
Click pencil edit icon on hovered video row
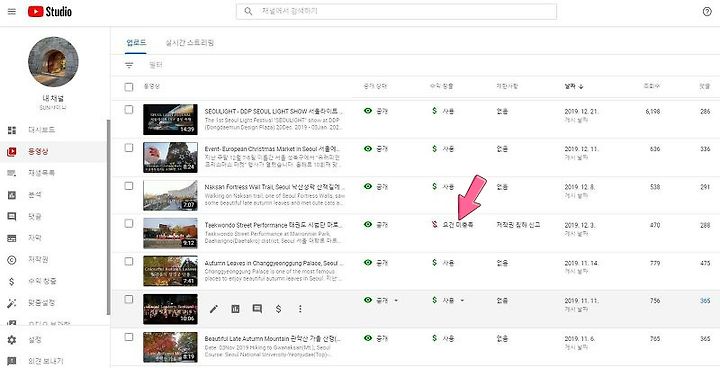214,309
